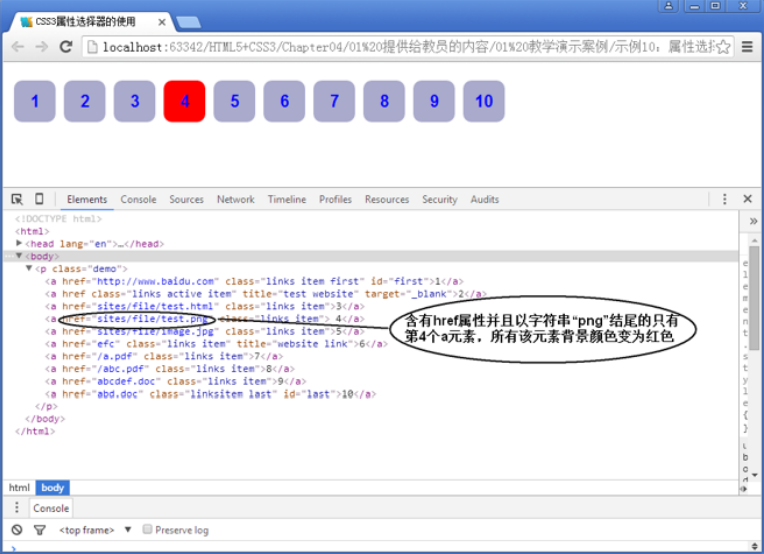The height and width of the screenshot is (554, 764).
Task: Open the Audits tab
Action: click(484, 199)
